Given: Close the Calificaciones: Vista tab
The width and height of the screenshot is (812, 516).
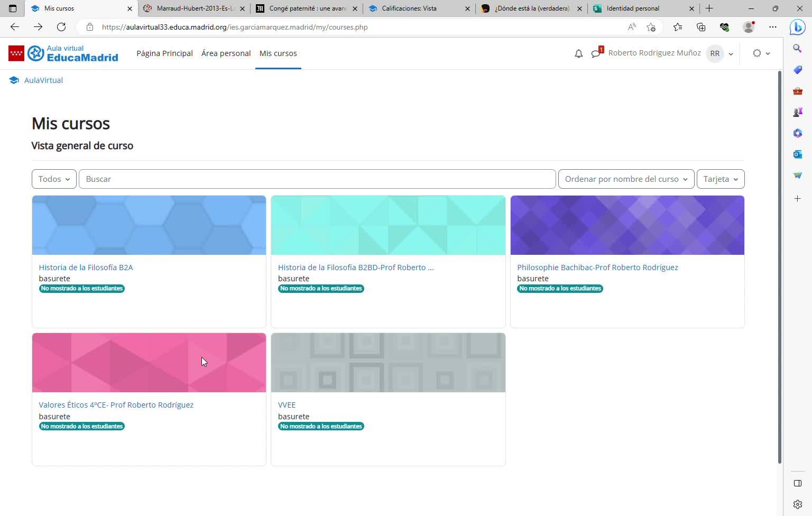Looking at the screenshot, I should pyautogui.click(x=467, y=8).
